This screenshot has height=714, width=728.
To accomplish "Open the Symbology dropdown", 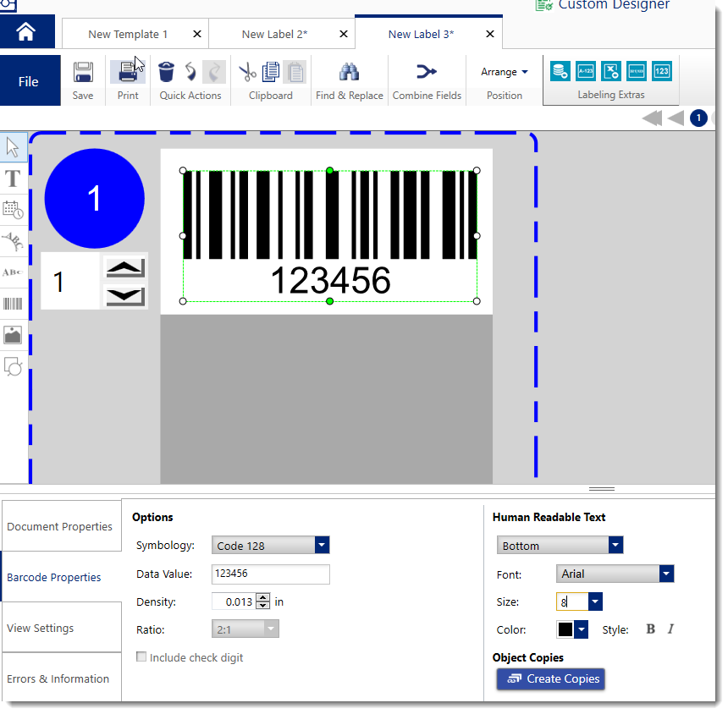I will (x=321, y=545).
